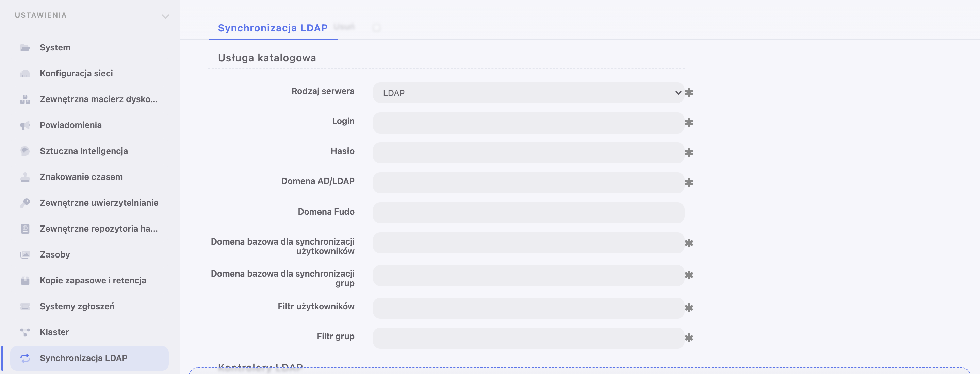Click the Powiadomienia megaphone icon
The image size is (980, 374).
point(25,125)
